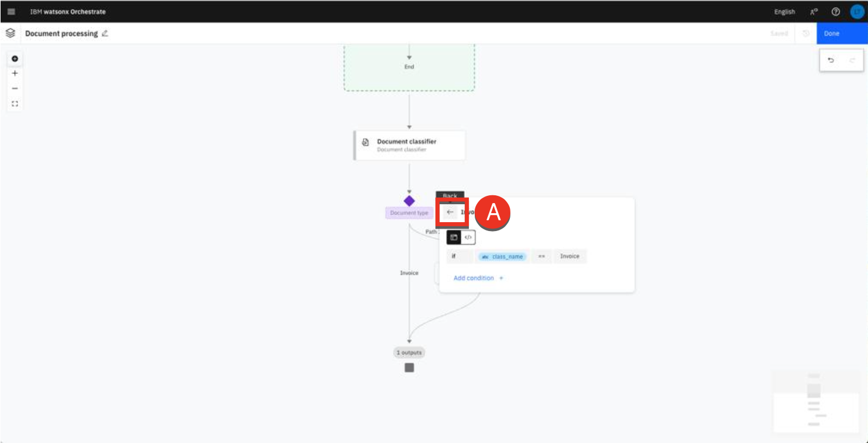Edit the Document processing name pencil icon
Viewport: 868px width, 443px height.
[105, 34]
